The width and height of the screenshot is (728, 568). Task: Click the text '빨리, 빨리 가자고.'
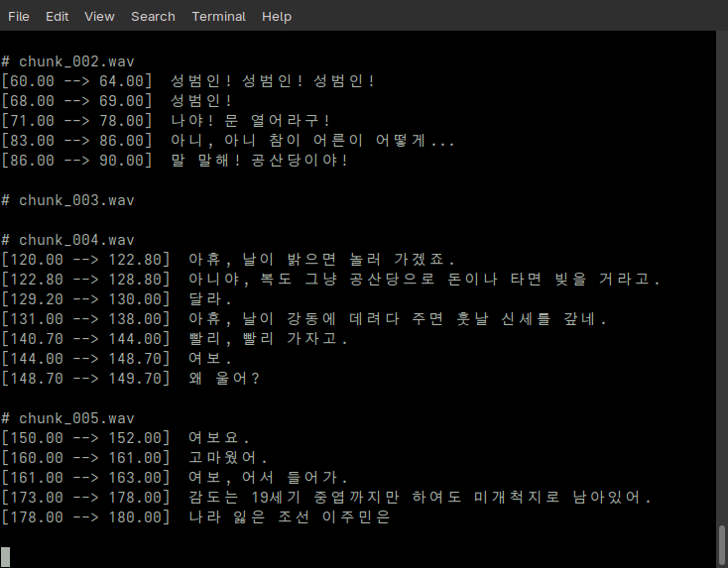point(268,339)
